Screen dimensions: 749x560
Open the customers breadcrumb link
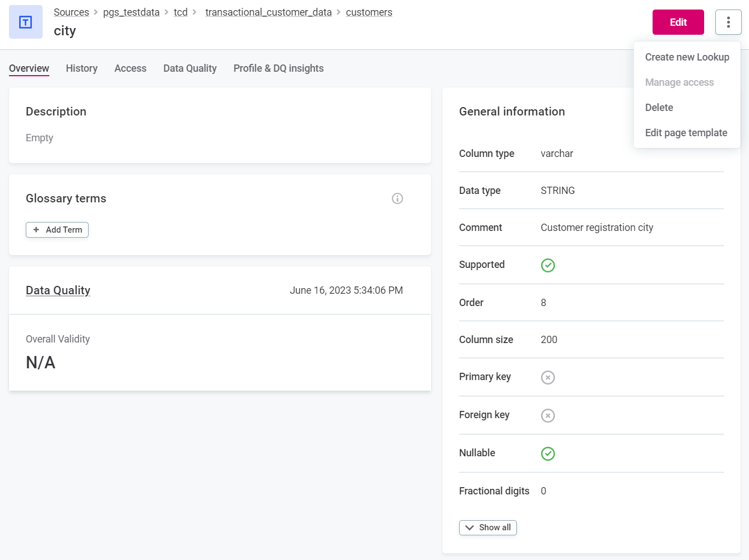tap(369, 12)
